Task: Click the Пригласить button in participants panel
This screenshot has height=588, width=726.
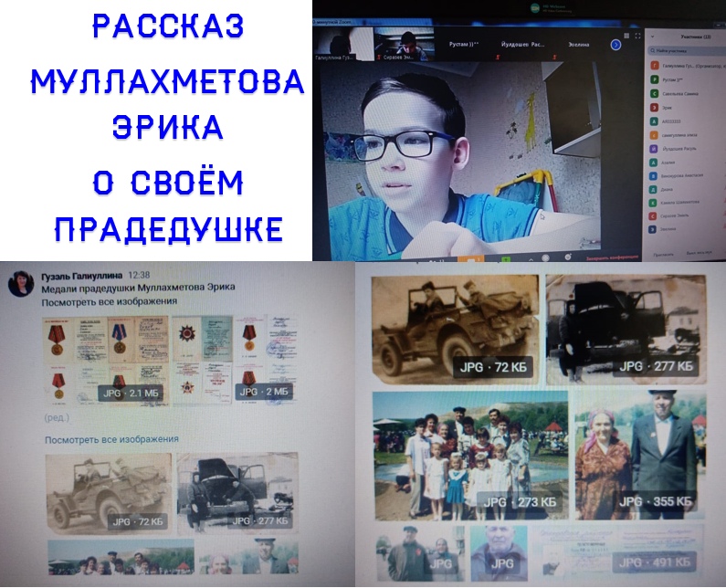Action: click(x=663, y=254)
